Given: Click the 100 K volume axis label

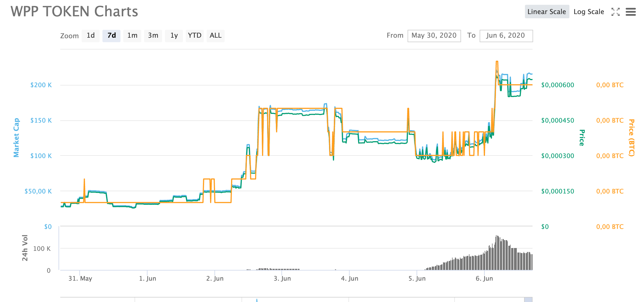Looking at the screenshot, I should tap(42, 249).
